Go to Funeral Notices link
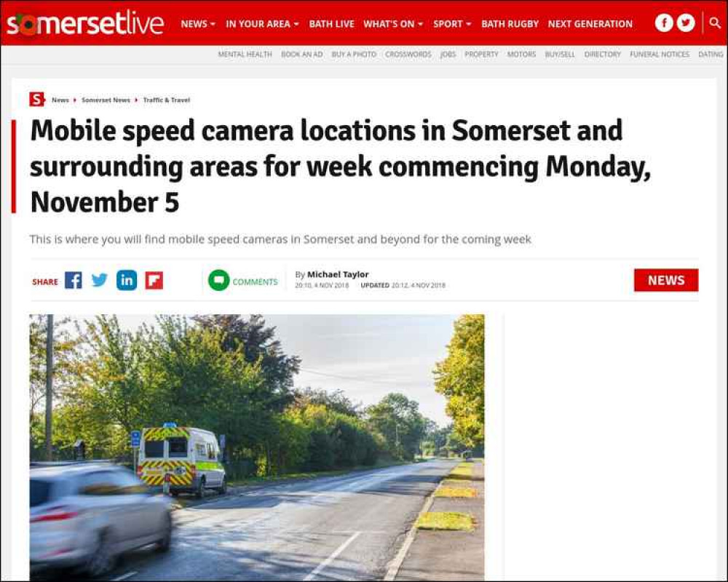The width and height of the screenshot is (728, 582). point(660,55)
